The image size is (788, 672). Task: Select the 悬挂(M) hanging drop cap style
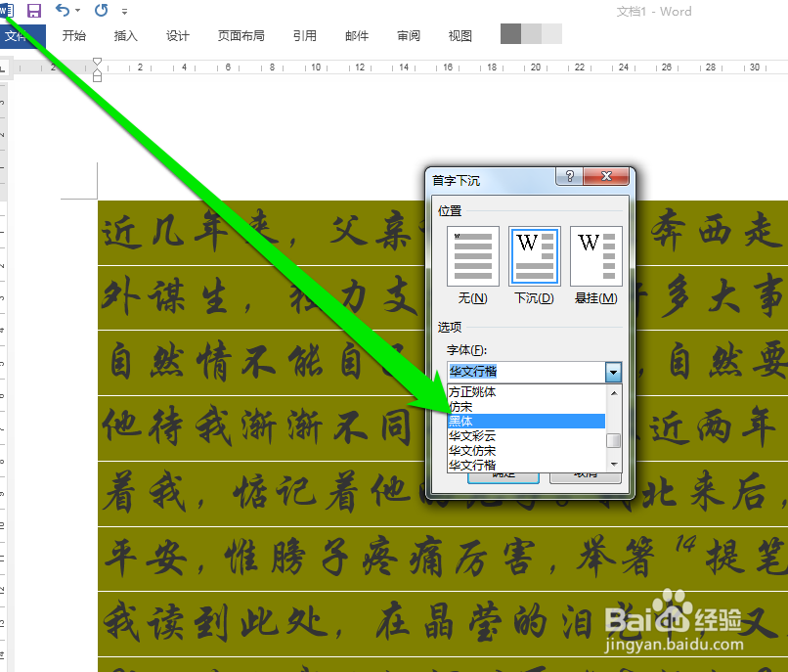pos(596,256)
